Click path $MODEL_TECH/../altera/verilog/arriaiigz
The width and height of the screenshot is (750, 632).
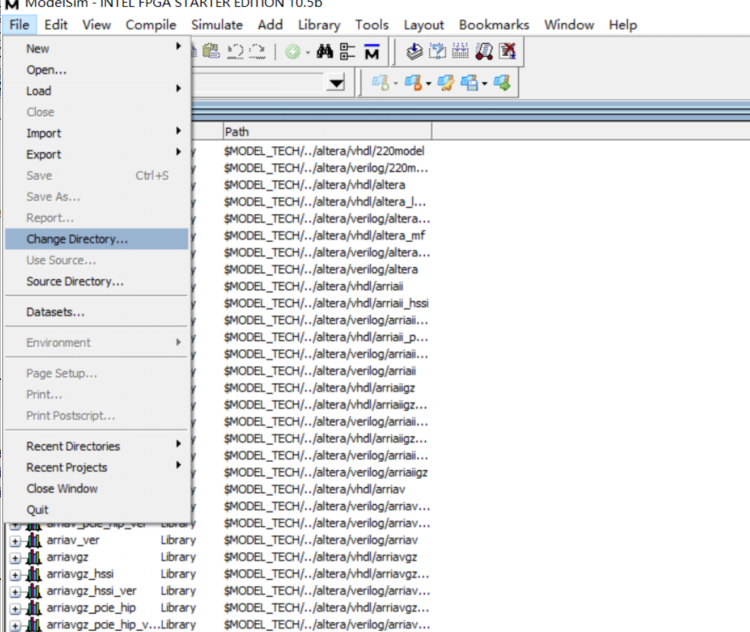point(326,473)
